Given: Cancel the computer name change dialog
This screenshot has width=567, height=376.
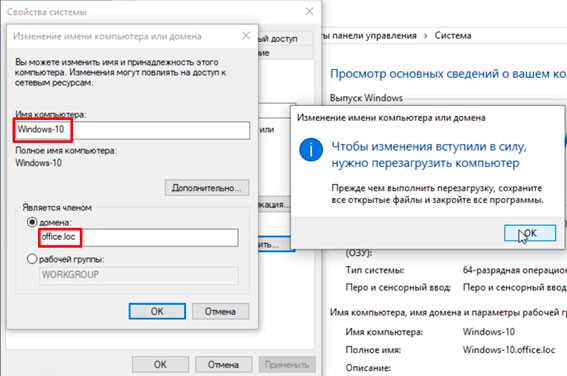Looking at the screenshot, I should click(x=220, y=311).
